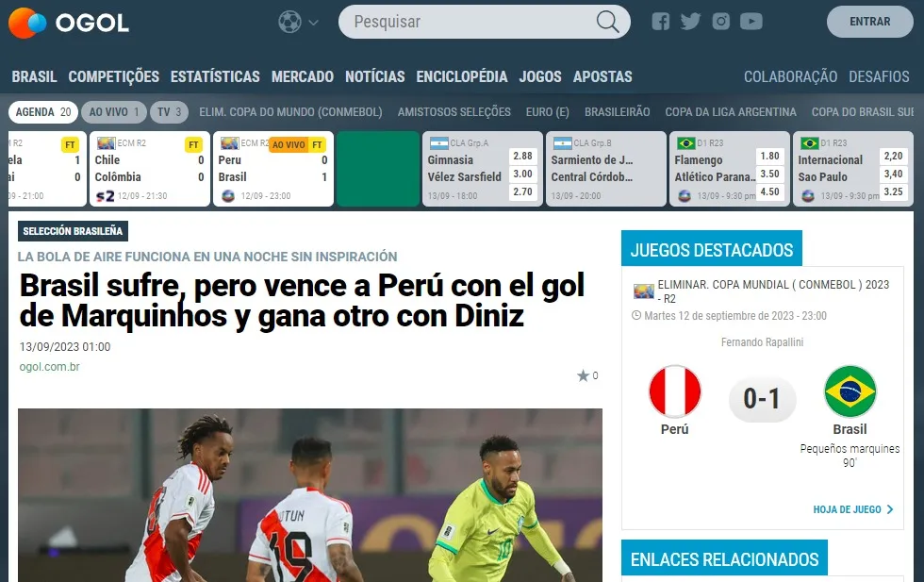Select the AGENDA 20 filter pill
924x582 pixels.
coord(43,112)
